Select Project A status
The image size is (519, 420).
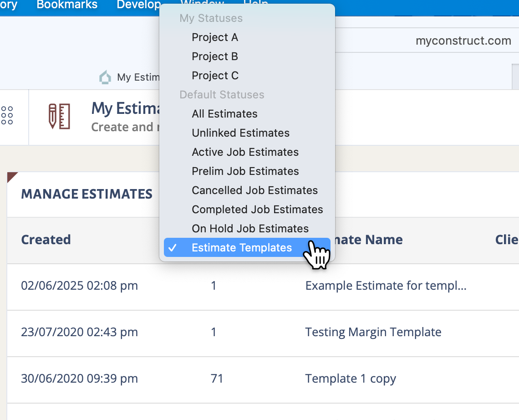pyautogui.click(x=215, y=37)
